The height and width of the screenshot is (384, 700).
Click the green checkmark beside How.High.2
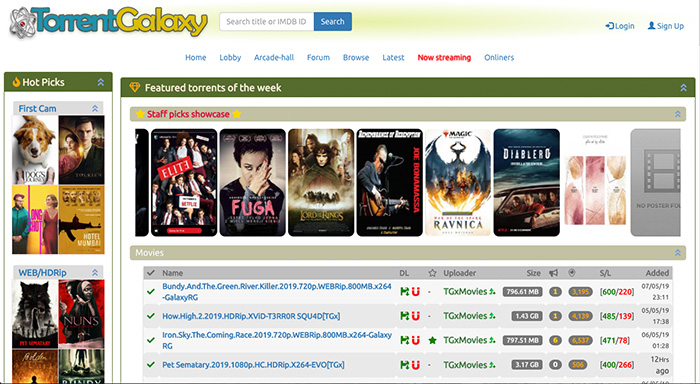point(151,316)
